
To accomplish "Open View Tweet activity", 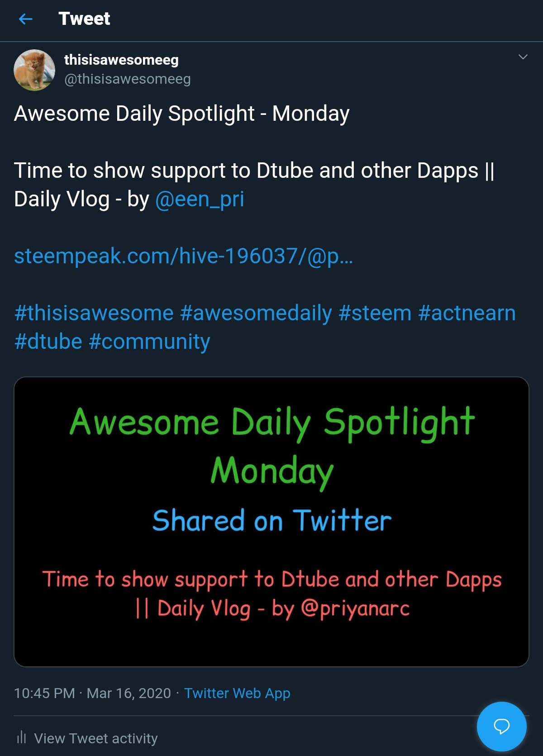I will (x=96, y=738).
